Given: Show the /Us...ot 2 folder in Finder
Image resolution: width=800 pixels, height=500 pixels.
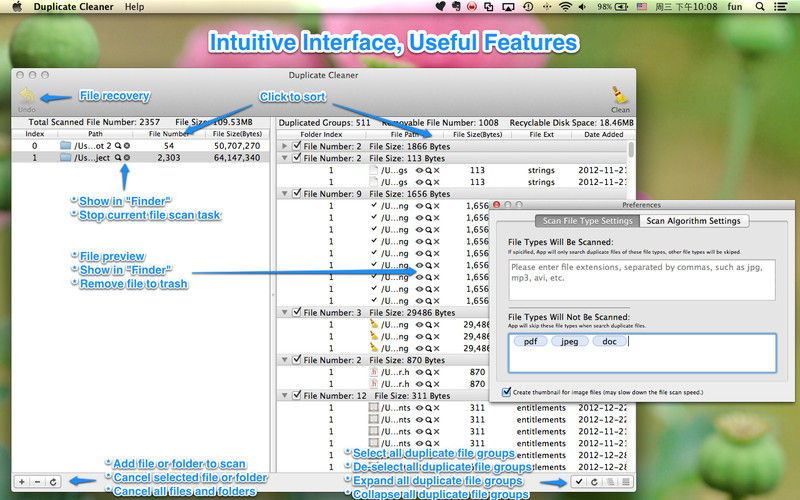Looking at the screenshot, I should pos(118,146).
